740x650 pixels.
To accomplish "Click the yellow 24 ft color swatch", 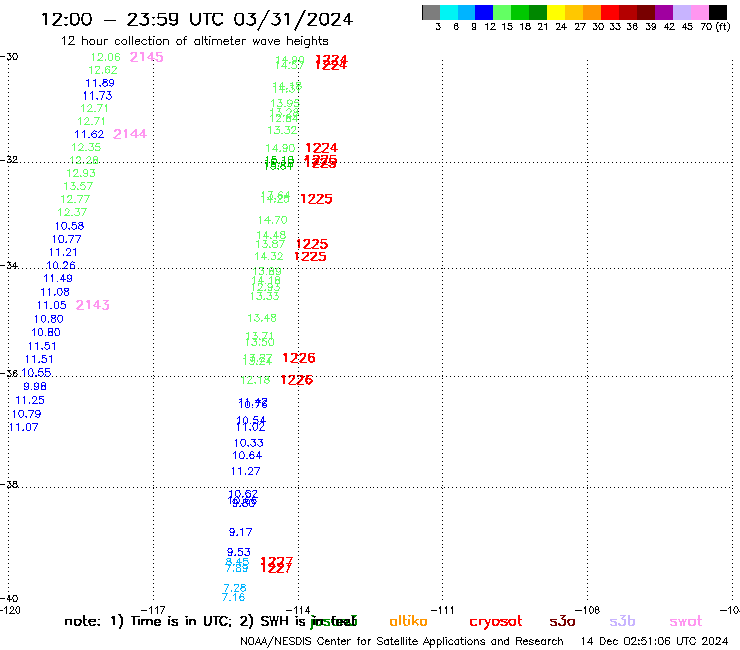I will tap(556, 12).
